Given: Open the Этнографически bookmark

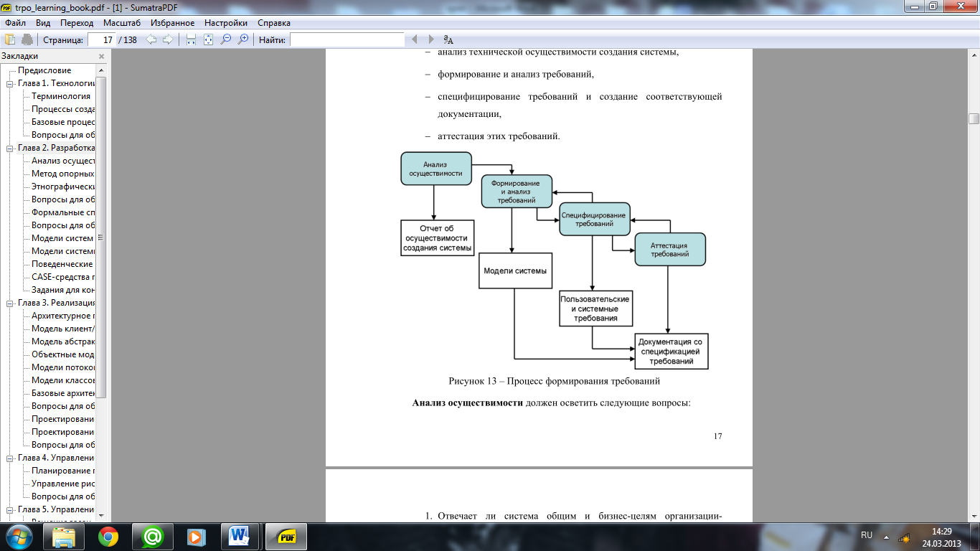Looking at the screenshot, I should [x=63, y=187].
